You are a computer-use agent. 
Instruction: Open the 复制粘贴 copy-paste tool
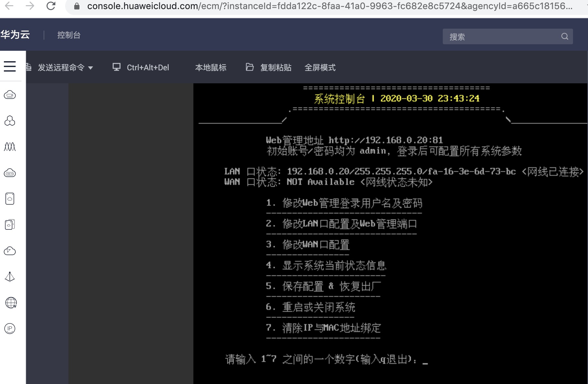point(269,68)
